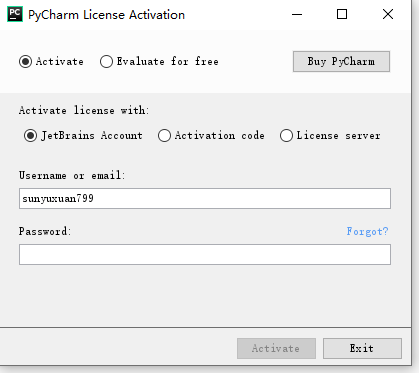This screenshot has width=419, height=373.
Task: Click the Exit button
Action: [362, 349]
